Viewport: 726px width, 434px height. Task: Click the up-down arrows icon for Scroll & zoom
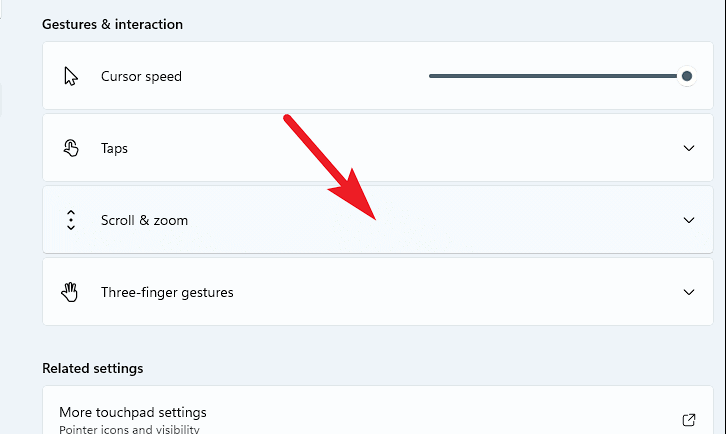pyautogui.click(x=71, y=220)
